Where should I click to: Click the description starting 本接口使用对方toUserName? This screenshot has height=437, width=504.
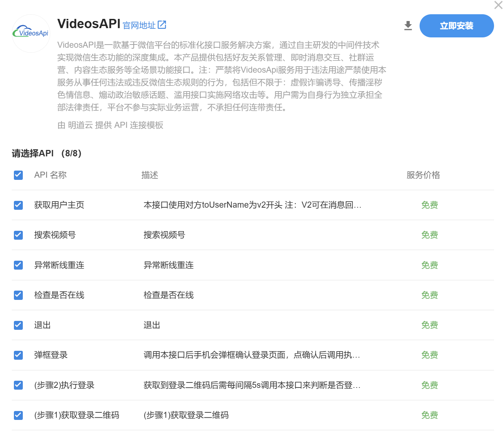click(x=253, y=205)
